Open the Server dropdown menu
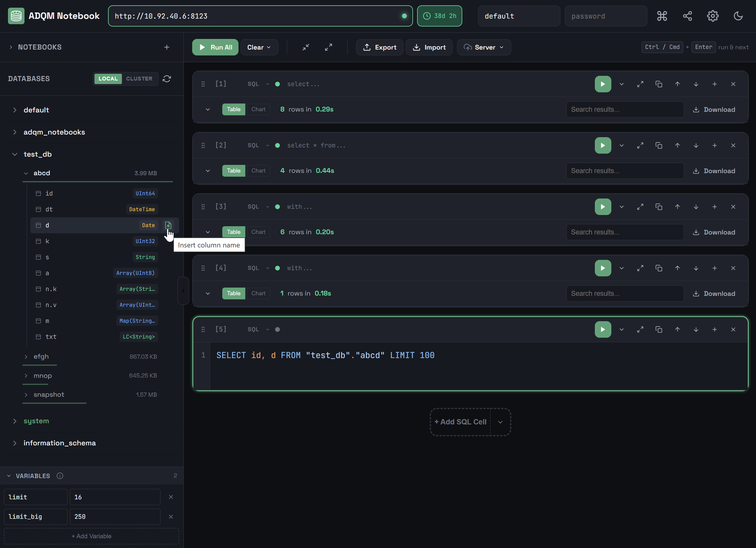 click(x=484, y=47)
